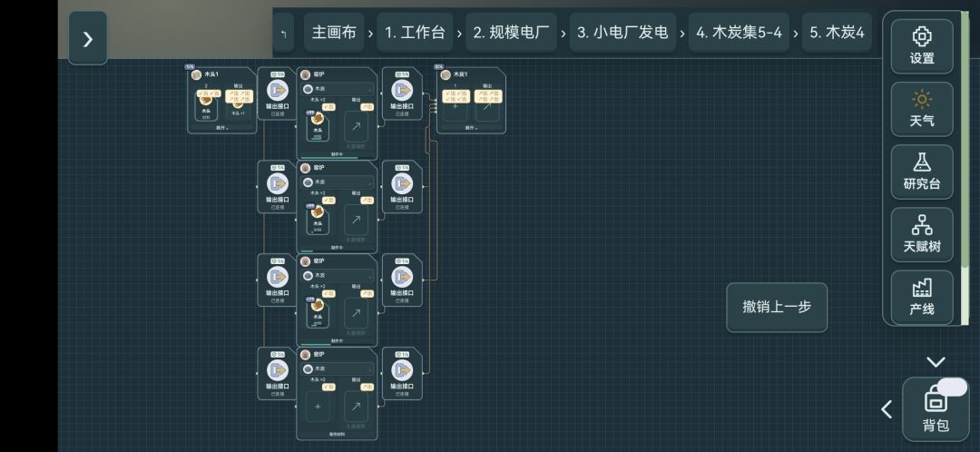This screenshot has width=980, height=452.
Task: Select the 木头 input slot of first 窑炉
Action: [318, 126]
